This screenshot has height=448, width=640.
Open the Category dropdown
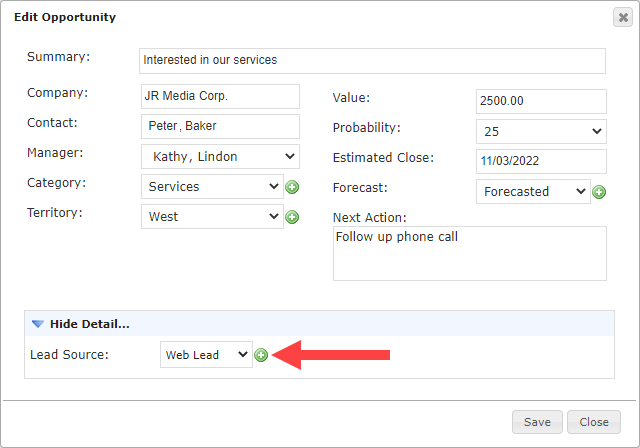pyautogui.click(x=213, y=187)
